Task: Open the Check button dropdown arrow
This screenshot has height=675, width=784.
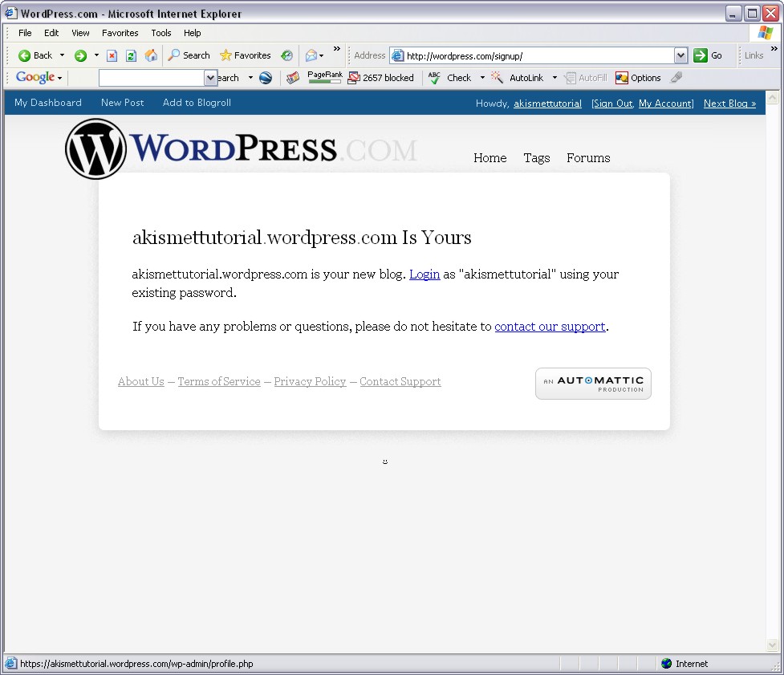Action: tap(482, 78)
